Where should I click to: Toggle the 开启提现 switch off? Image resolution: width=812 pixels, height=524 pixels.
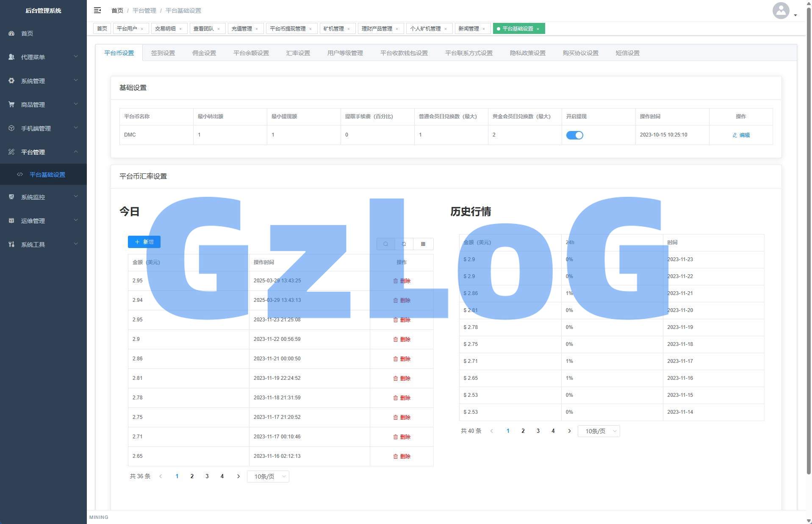(574, 135)
